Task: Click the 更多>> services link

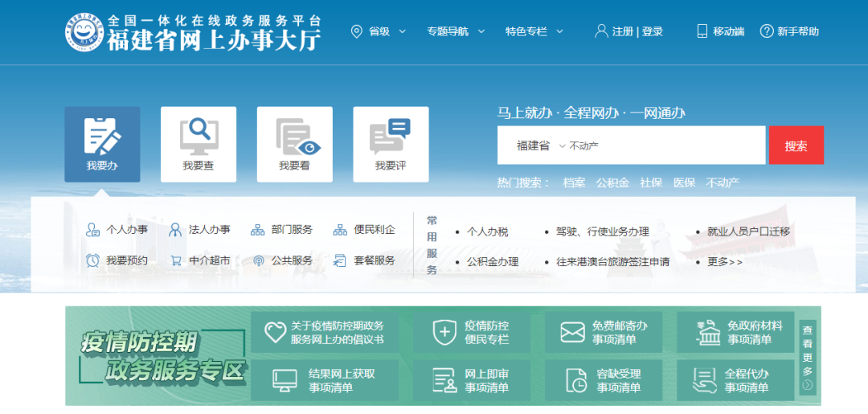Action: point(725,262)
